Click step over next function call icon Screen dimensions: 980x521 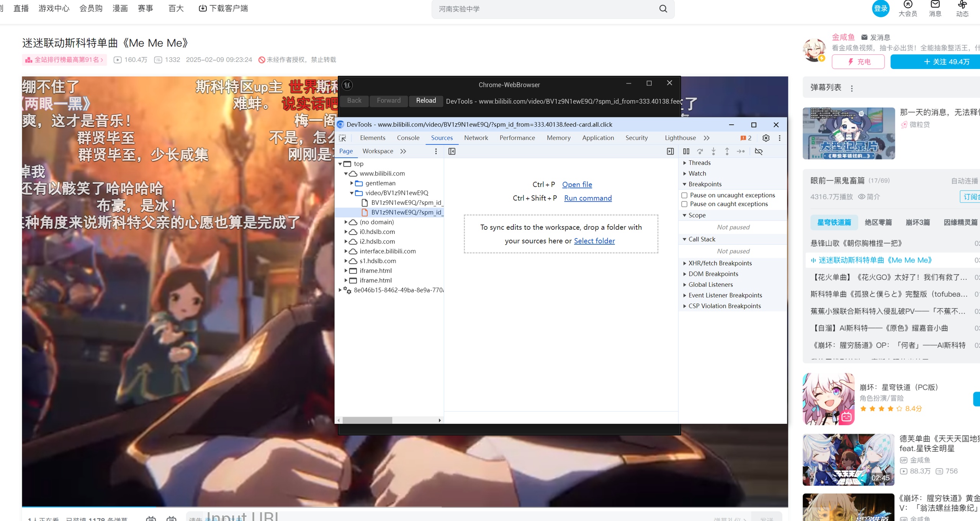tap(700, 151)
